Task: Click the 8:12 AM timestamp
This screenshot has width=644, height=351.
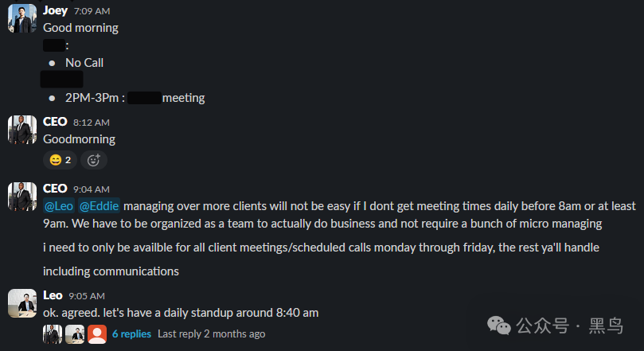Action: click(92, 123)
